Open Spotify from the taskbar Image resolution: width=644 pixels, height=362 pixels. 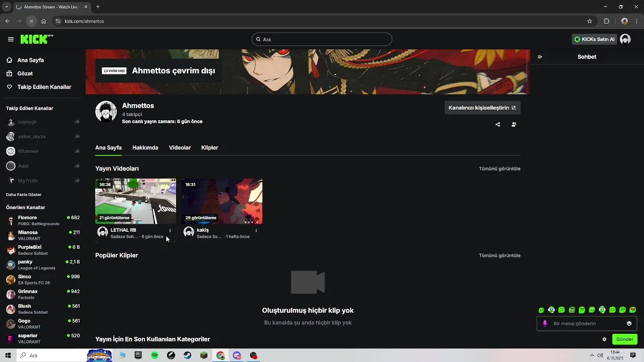click(154, 355)
